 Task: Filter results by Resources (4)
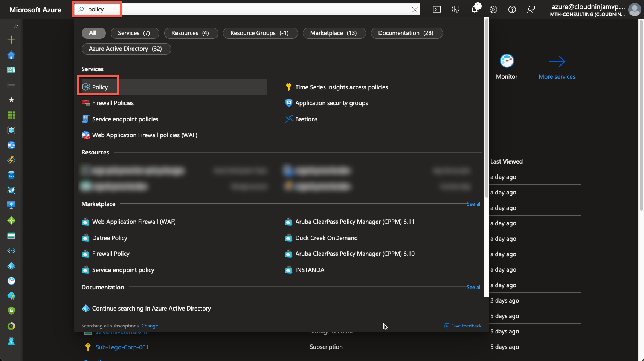click(191, 33)
